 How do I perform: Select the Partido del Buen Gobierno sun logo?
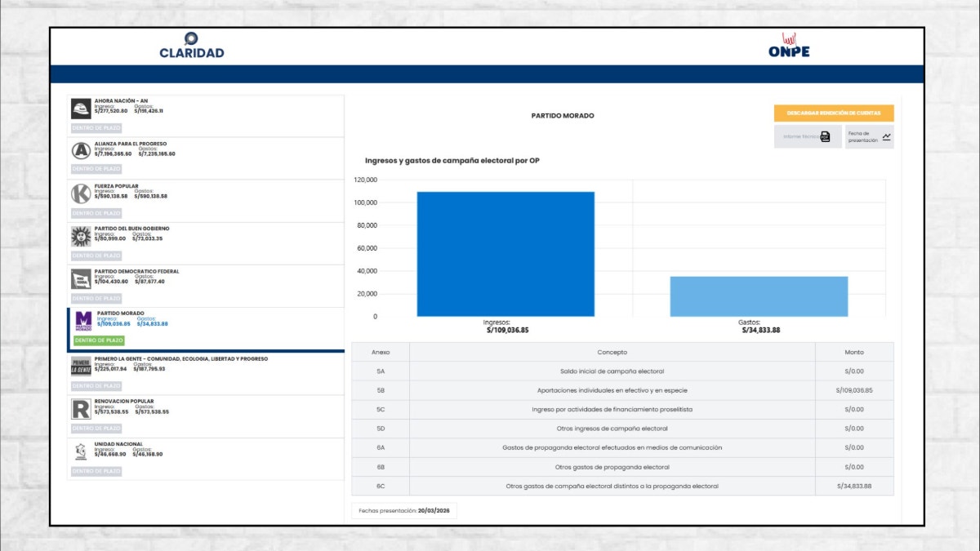(81, 237)
